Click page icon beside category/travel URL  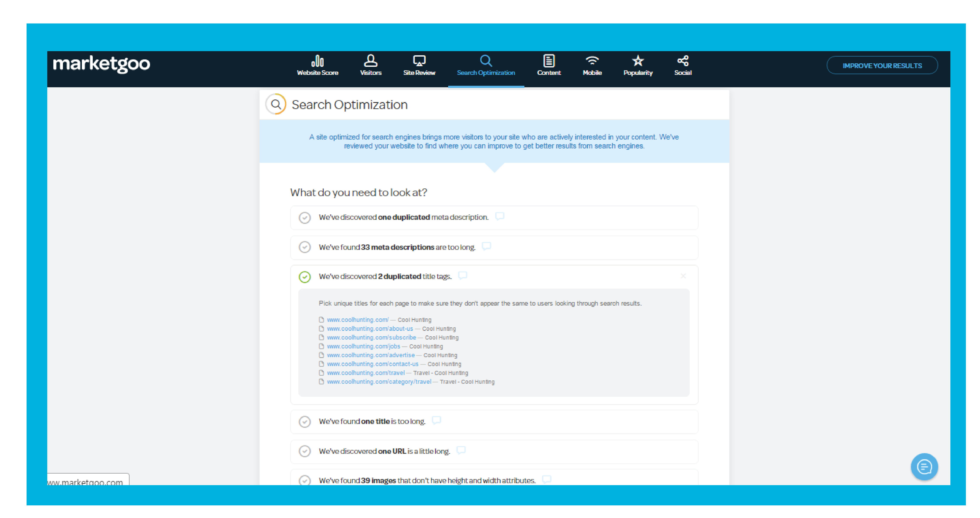tap(321, 382)
